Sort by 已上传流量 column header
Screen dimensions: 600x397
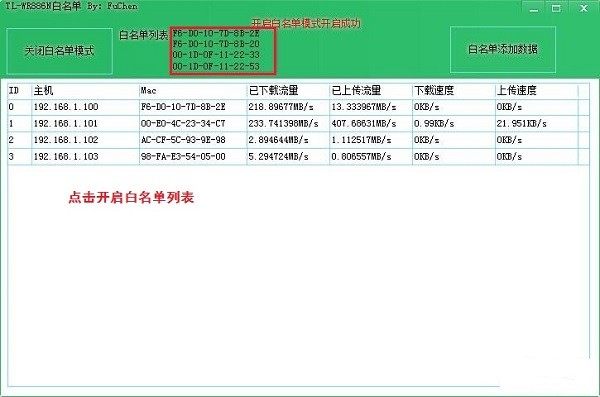click(x=371, y=91)
